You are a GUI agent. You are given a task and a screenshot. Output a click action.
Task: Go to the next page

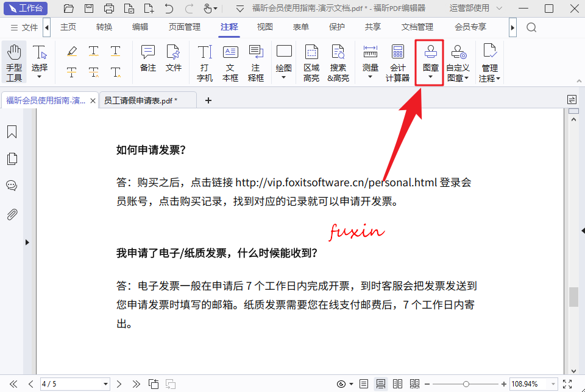(x=119, y=384)
